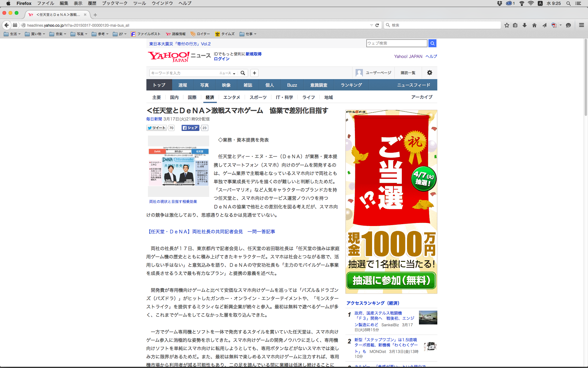Screen dimensions: 588x368
Task: Reload the page with refresh icon
Action: click(377, 25)
